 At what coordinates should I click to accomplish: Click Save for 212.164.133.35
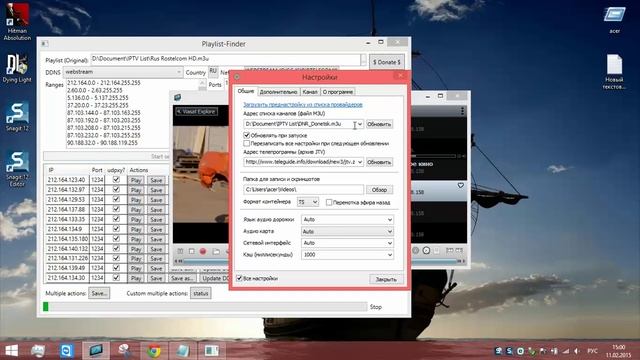(x=156, y=220)
